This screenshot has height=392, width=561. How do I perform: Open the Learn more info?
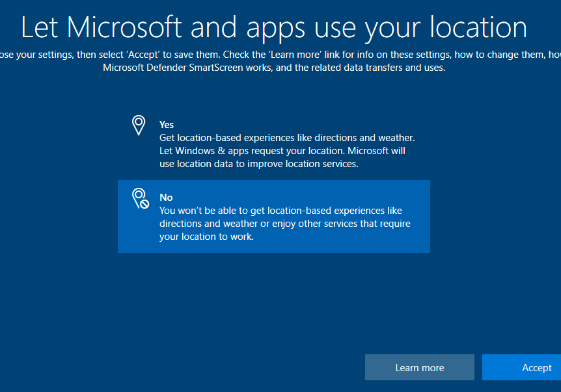(420, 367)
